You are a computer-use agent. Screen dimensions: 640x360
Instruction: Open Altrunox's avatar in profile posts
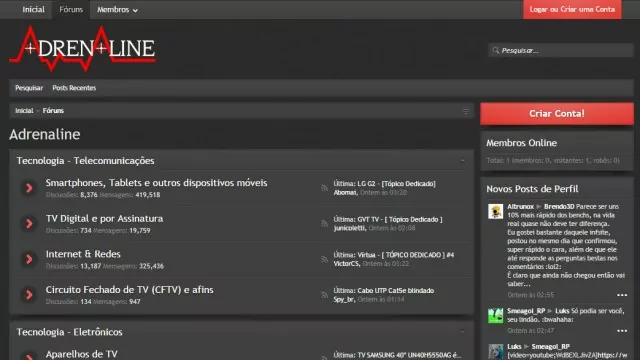[x=496, y=211]
